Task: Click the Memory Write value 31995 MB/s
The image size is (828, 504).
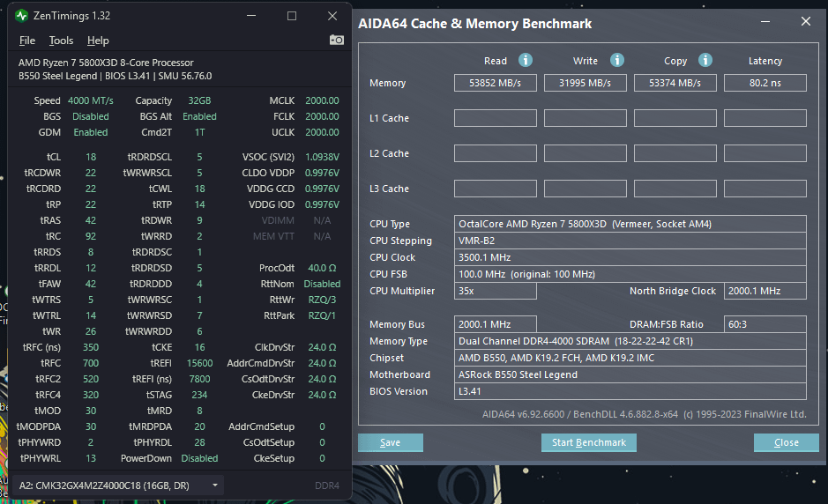Action: [x=586, y=83]
